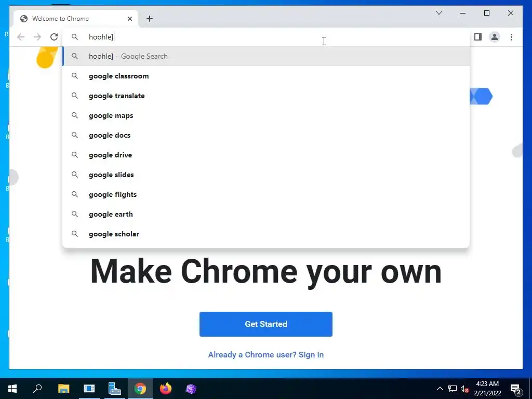Pick the google flights suggestion
This screenshot has width=532, height=399.
tap(266, 194)
